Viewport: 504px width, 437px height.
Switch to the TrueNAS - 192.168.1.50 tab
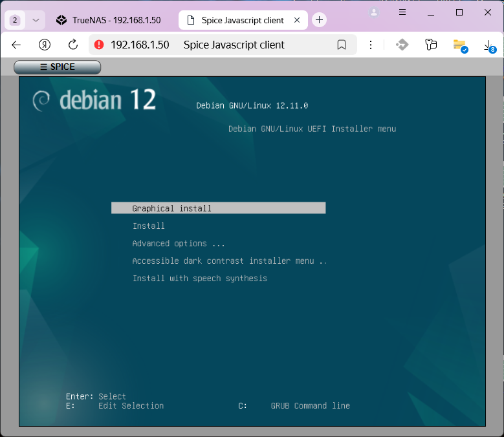coord(108,20)
